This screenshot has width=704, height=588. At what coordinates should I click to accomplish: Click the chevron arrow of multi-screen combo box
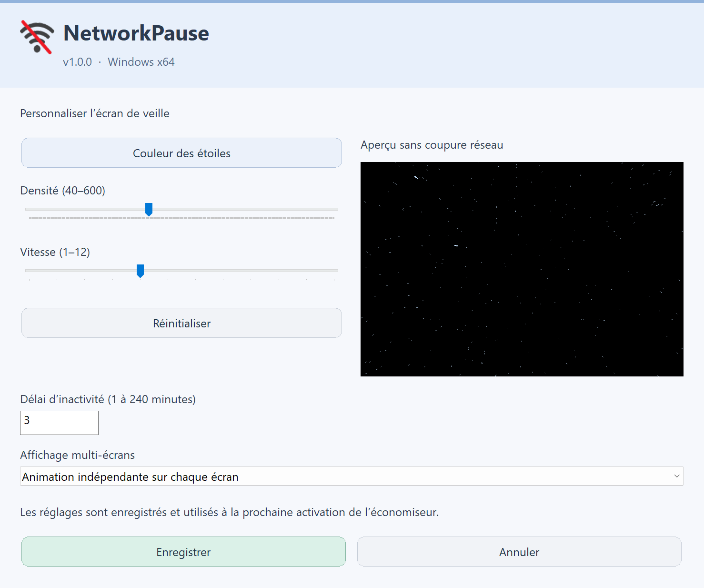click(676, 476)
